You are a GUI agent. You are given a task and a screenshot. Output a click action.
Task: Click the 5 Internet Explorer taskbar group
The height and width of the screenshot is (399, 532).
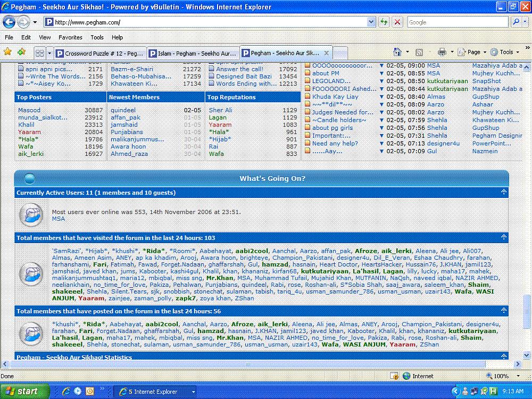coord(155,392)
